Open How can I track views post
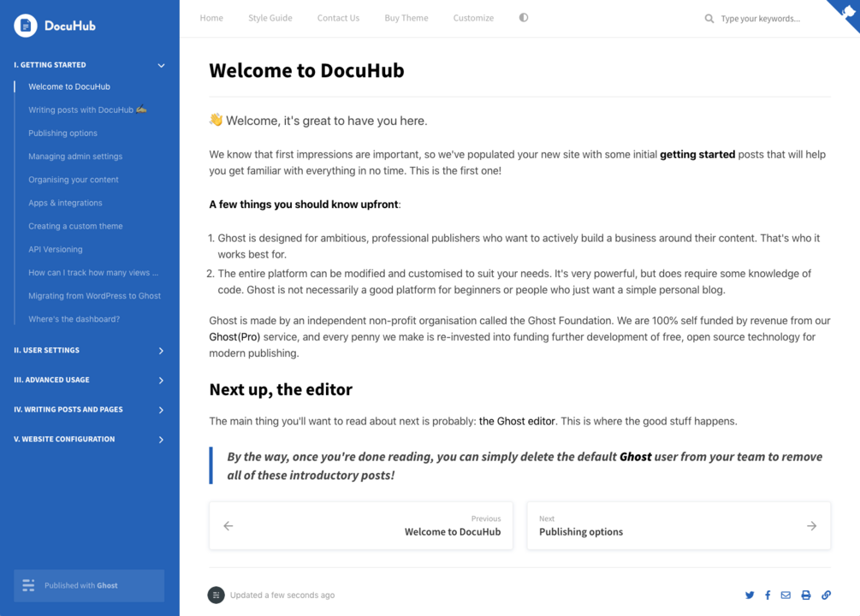 (93, 273)
